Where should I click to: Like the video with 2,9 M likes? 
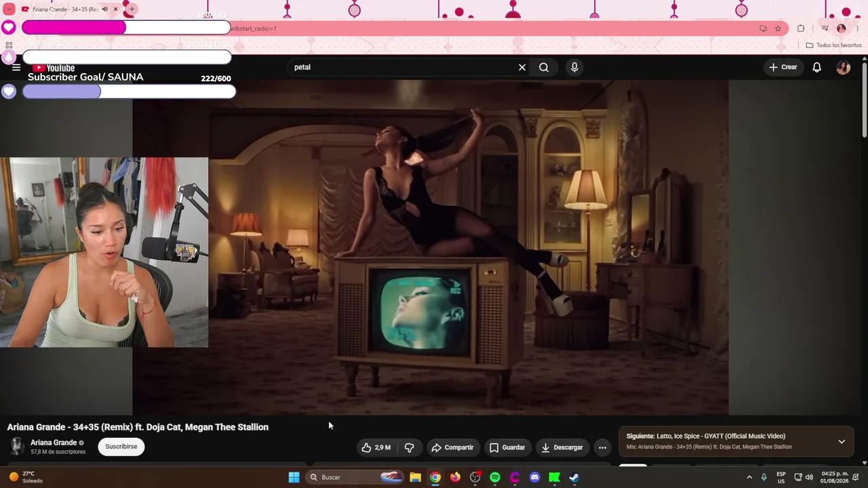pos(376,447)
